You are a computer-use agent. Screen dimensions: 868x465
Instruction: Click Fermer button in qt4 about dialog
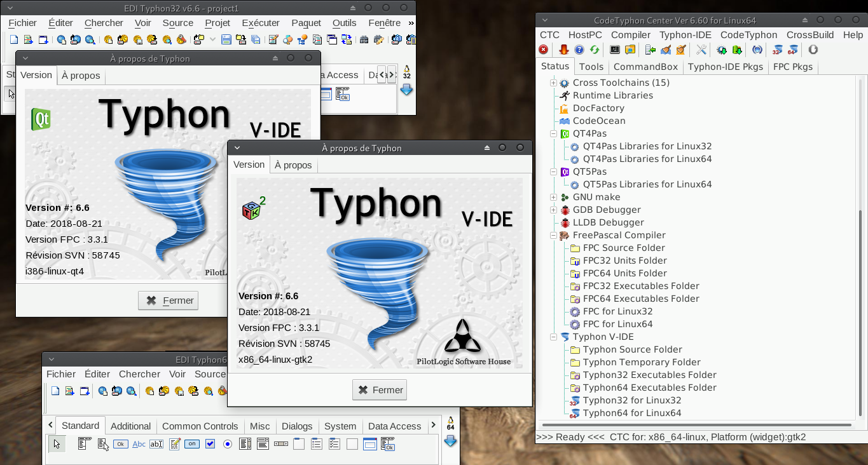[x=169, y=300]
